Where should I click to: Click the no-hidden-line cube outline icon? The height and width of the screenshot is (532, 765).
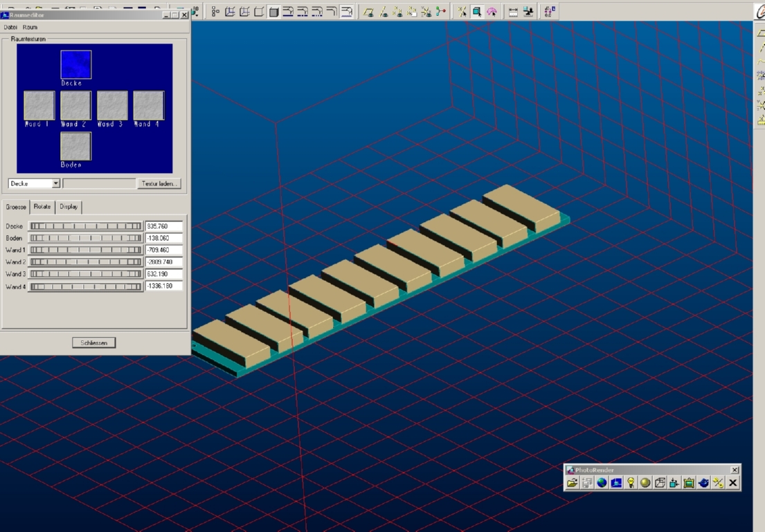259,12
